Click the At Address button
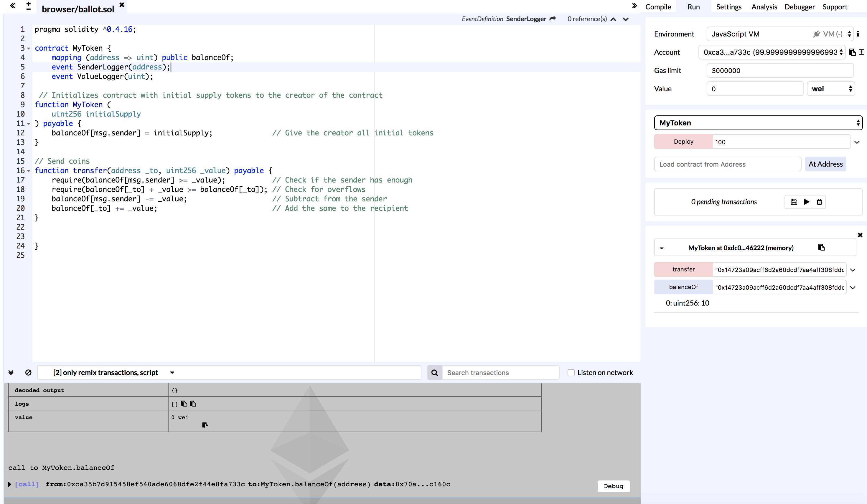This screenshot has height=504, width=867. click(825, 164)
